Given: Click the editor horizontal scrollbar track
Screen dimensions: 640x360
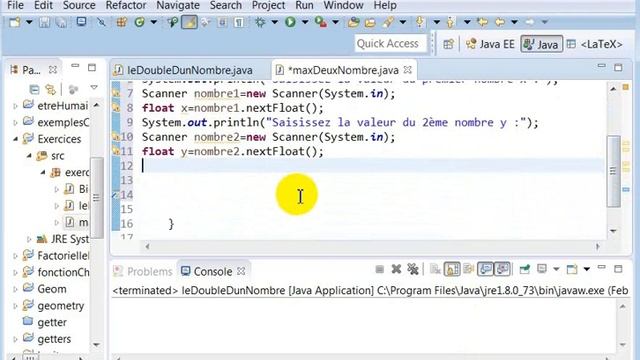Looking at the screenshot, I should 371,247.
